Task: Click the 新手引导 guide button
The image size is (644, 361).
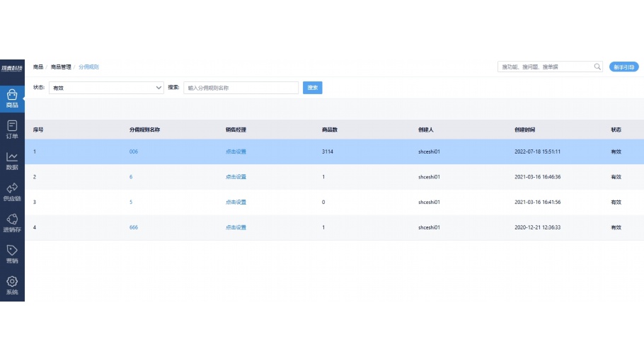Action: [x=623, y=67]
